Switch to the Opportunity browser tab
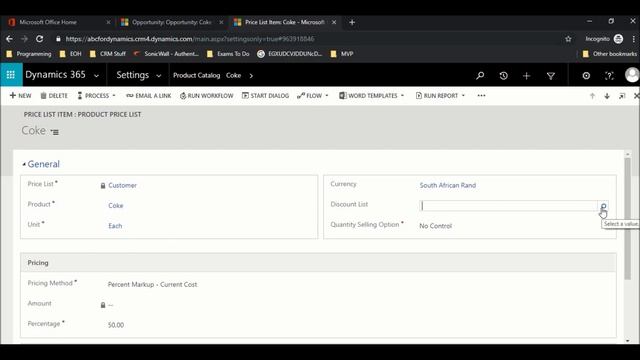 coord(171,22)
